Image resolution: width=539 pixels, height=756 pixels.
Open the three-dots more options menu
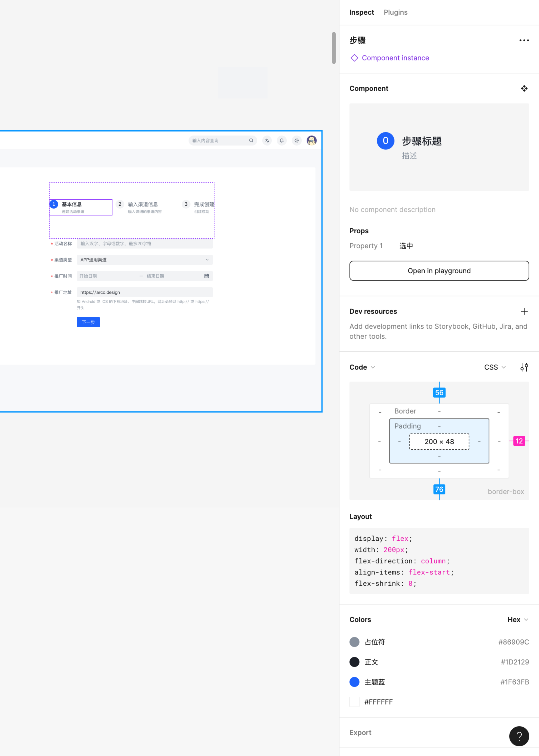pos(524,40)
